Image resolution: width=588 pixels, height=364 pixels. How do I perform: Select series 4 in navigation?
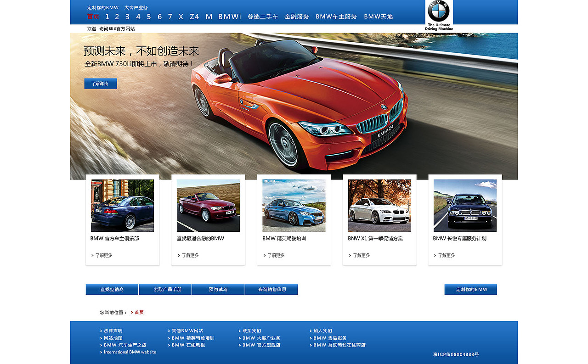coord(138,17)
